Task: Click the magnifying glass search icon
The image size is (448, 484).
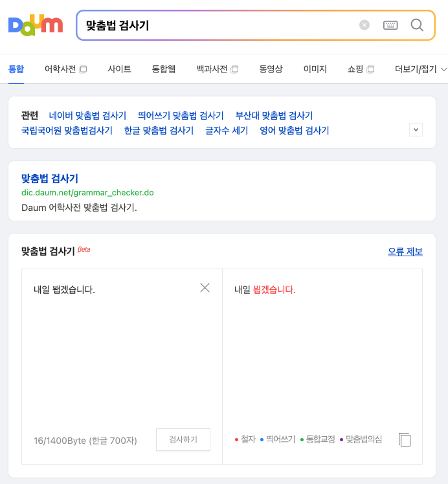Action: pos(417,25)
